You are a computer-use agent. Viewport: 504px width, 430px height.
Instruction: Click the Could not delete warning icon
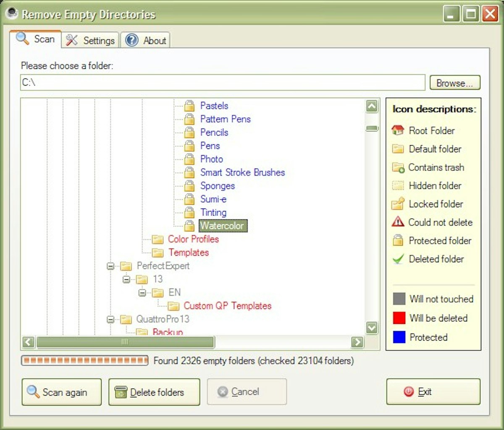[397, 222]
